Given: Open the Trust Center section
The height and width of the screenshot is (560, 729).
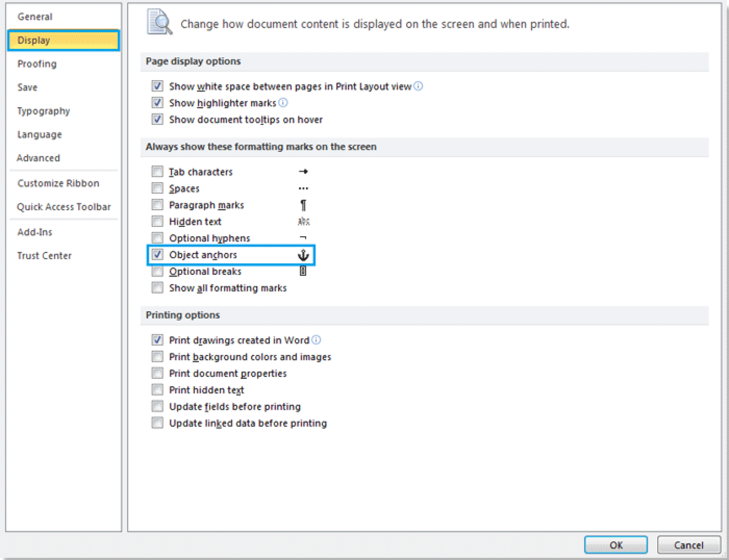Looking at the screenshot, I should point(44,255).
